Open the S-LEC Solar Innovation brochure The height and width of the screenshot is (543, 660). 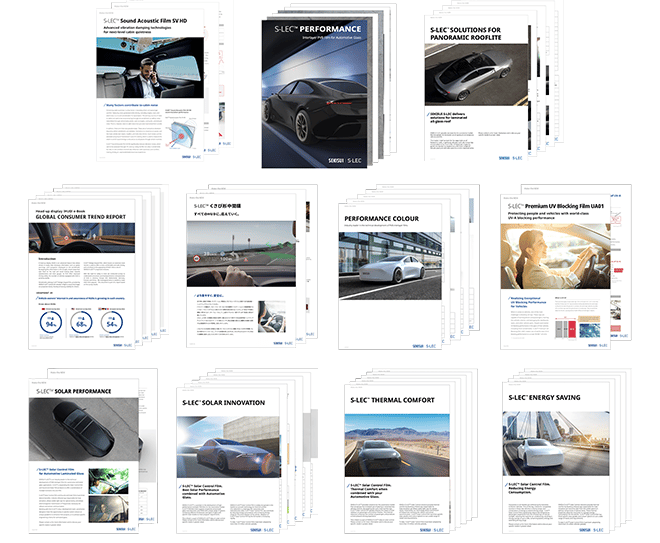pyautogui.click(x=228, y=460)
